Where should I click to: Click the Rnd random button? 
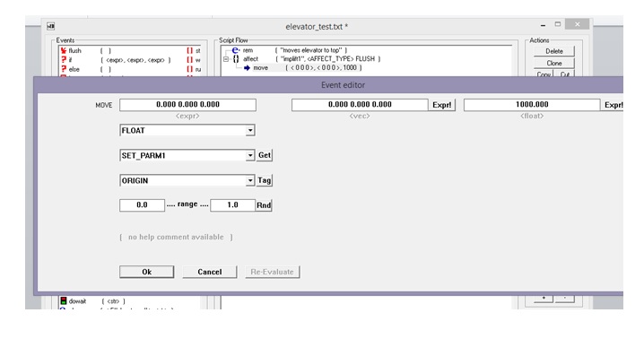264,205
